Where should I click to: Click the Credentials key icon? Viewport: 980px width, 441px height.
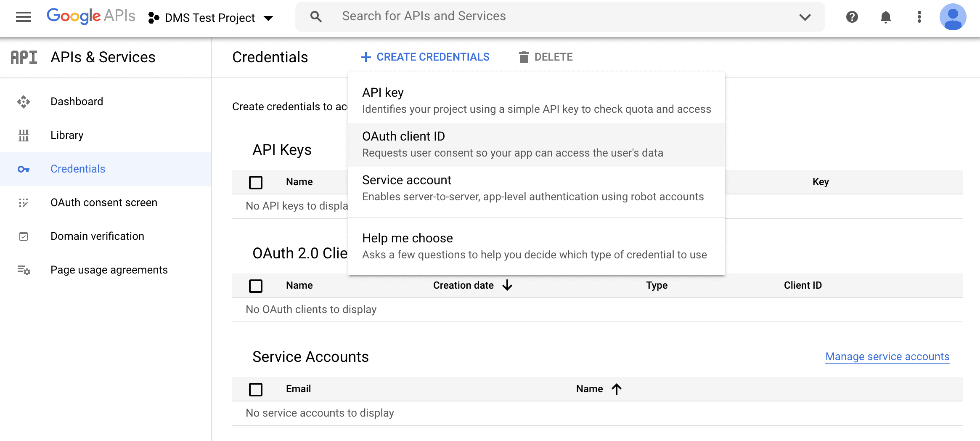(24, 169)
